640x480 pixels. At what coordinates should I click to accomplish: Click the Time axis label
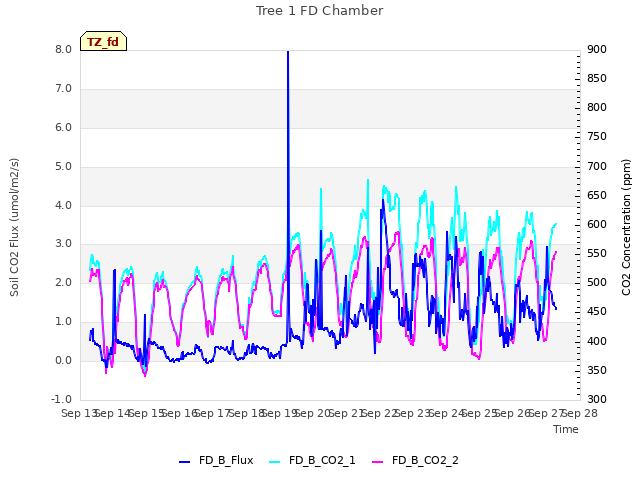pos(566,429)
